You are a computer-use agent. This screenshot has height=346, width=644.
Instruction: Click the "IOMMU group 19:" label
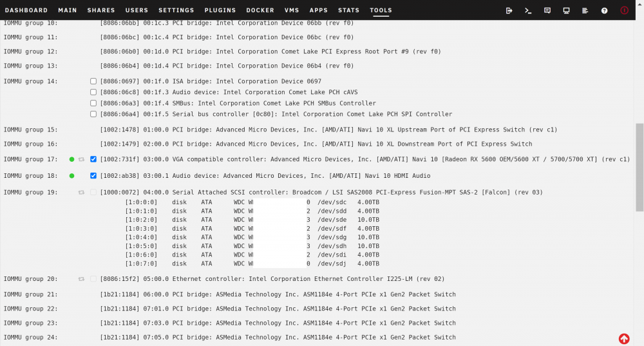(31, 192)
